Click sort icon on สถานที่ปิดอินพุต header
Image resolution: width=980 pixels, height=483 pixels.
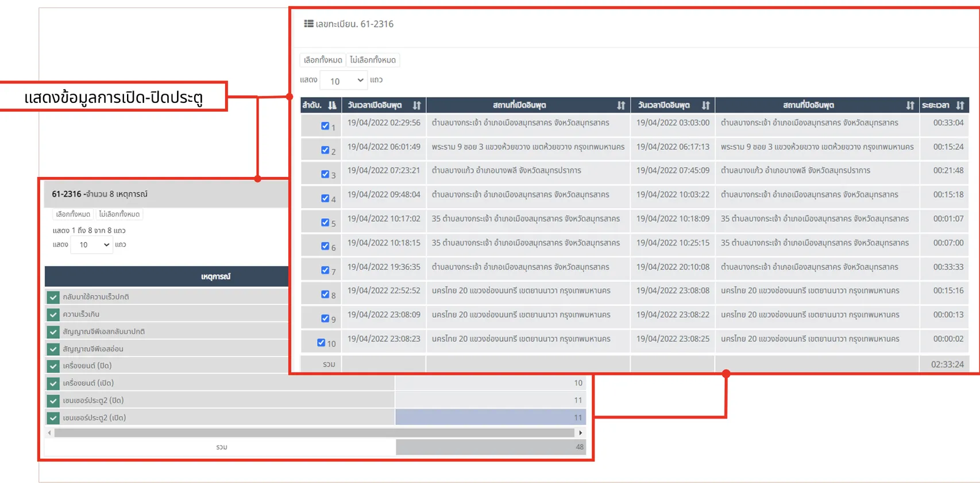click(910, 105)
